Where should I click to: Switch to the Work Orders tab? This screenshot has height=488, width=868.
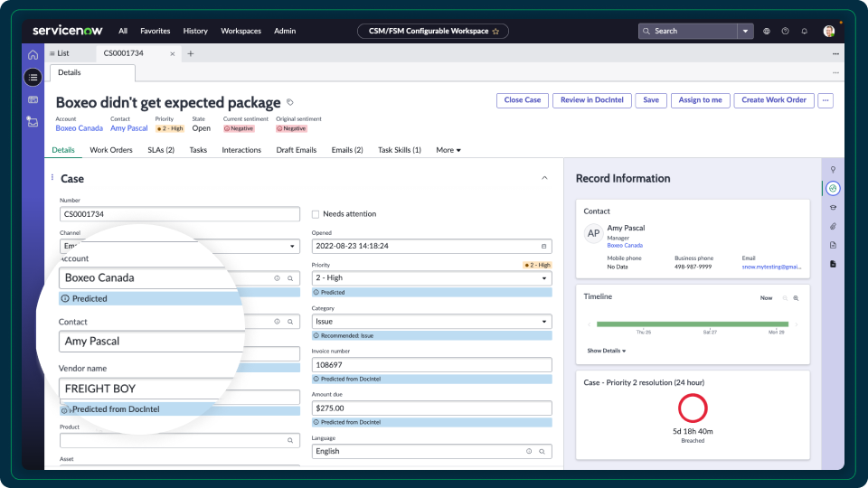[x=110, y=150]
